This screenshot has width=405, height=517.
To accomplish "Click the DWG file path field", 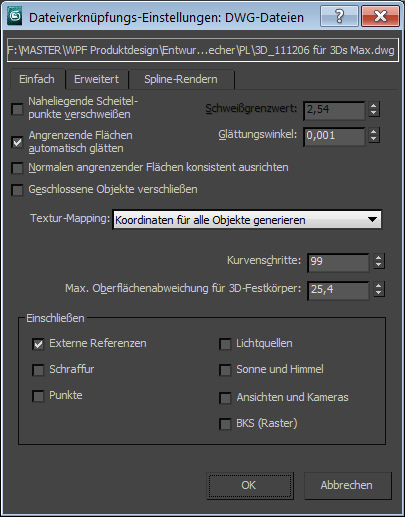I will point(202,50).
